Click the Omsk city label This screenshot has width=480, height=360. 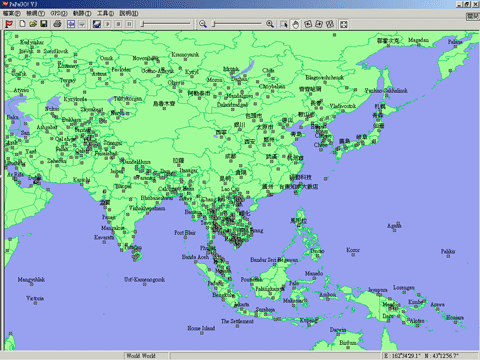[107, 58]
